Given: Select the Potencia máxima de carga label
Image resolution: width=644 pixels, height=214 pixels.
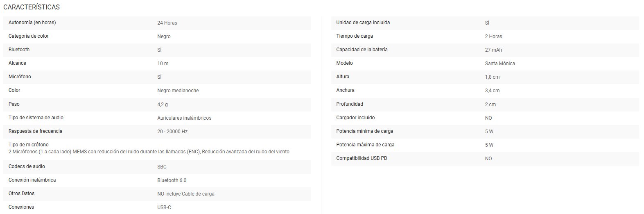Looking at the screenshot, I should tap(365, 145).
